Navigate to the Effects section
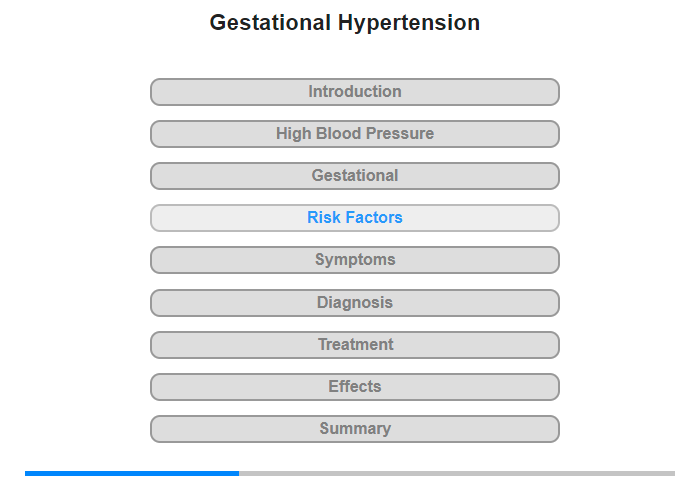Image resolution: width=700 pixels, height=480 pixels. 355,387
